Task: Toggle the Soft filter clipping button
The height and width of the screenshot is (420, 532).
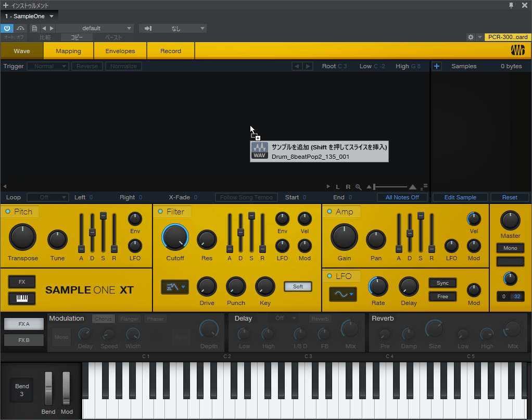Action: click(x=298, y=287)
